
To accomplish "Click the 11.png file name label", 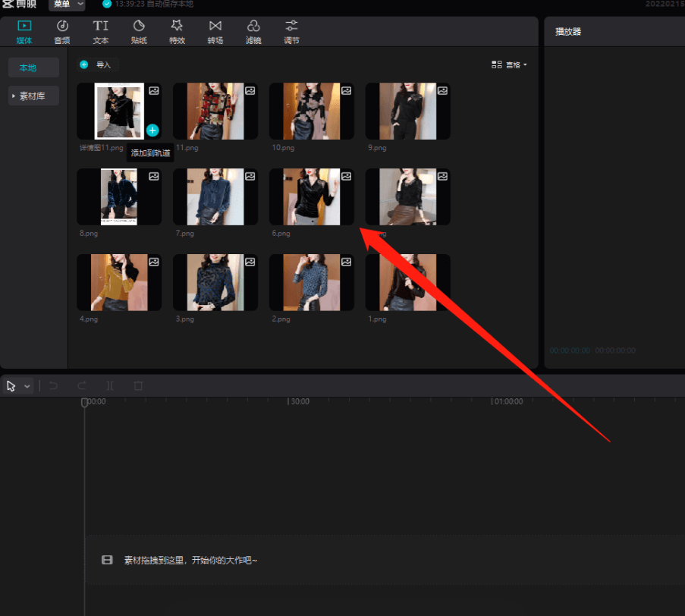I will click(187, 148).
